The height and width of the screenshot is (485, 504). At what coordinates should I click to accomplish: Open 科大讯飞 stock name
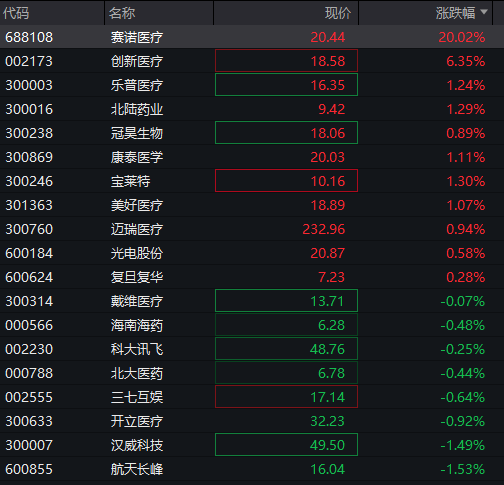pyautogui.click(x=137, y=349)
